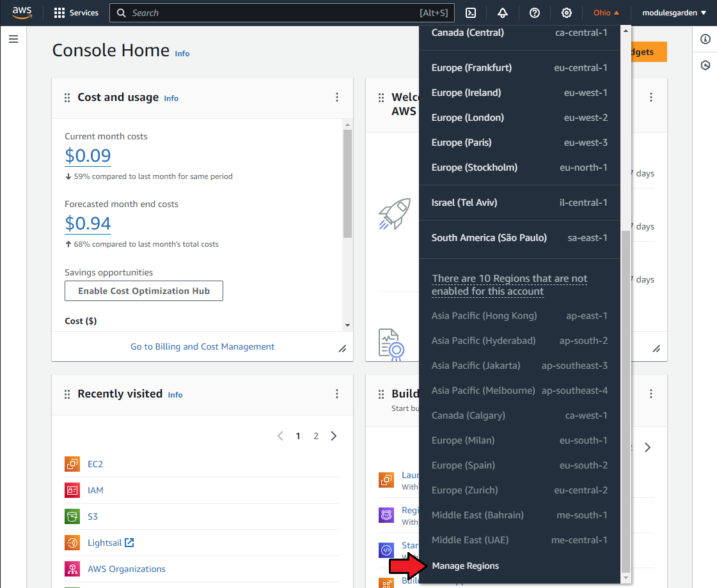Screen dimensions: 717x588
Task: Click the AWS Organizations icon
Action: tap(72, 569)
